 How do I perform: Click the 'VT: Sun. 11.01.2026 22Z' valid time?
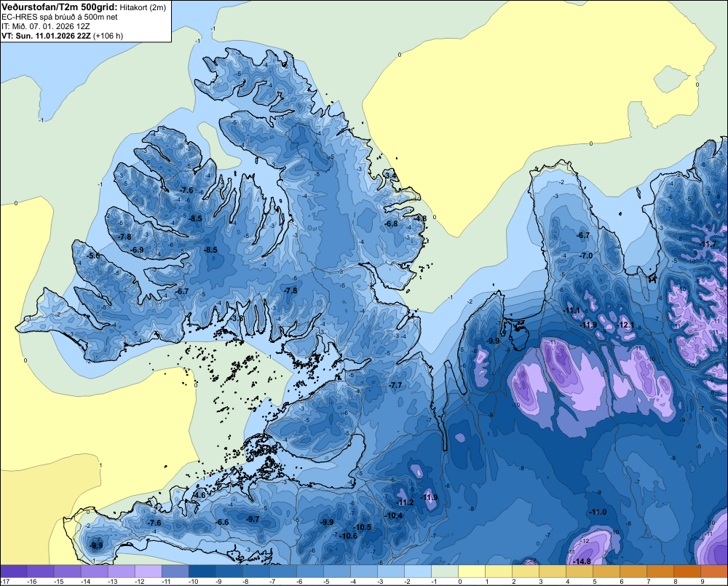[47, 36]
